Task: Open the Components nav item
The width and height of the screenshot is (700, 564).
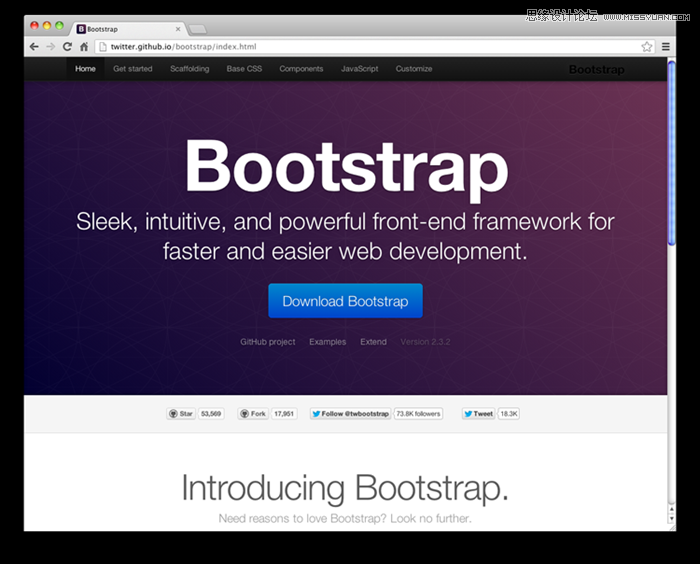Action: 301,69
